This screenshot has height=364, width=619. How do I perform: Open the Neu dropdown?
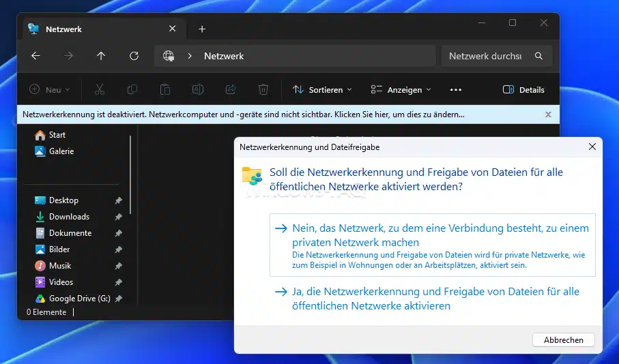[x=50, y=89]
